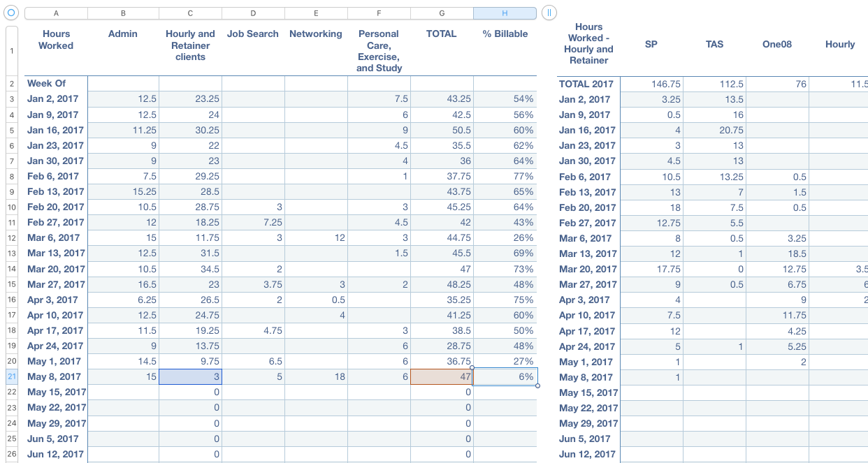Viewport: 868px width, 463px height.
Task: Click the Admin cell showing 15.25
Action: (123, 191)
